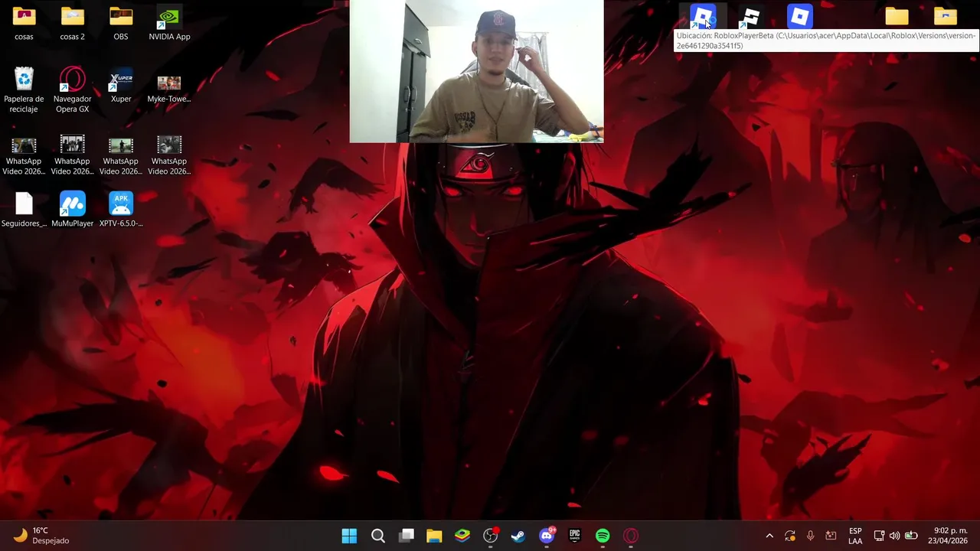
Task: Open the 16°C Despejado weather widget
Action: [42, 536]
